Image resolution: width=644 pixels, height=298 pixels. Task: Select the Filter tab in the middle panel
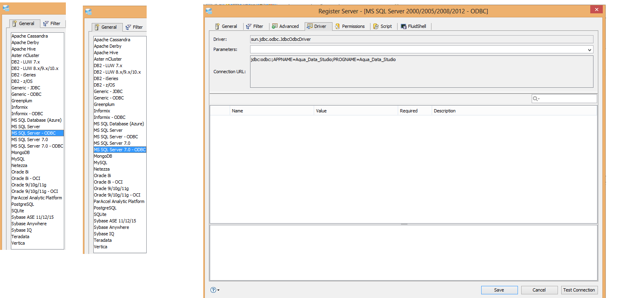coord(134,27)
